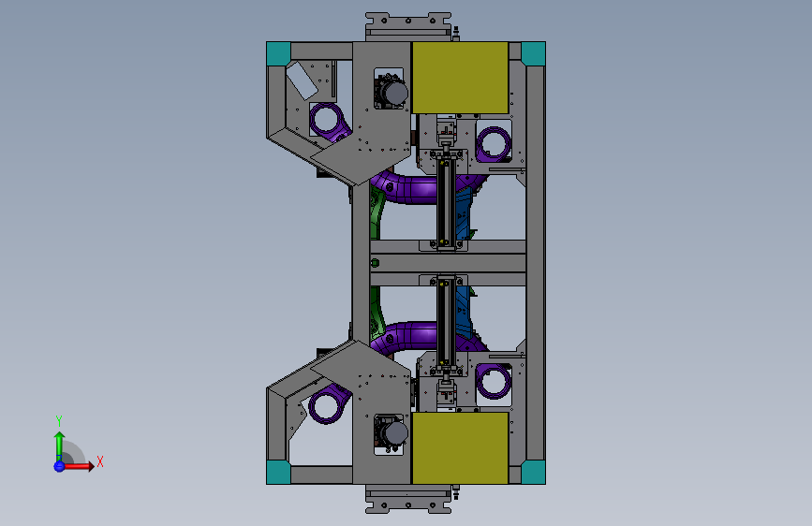The width and height of the screenshot is (812, 526).
Task: Select the top-left teal corner block
Action: coord(278,54)
